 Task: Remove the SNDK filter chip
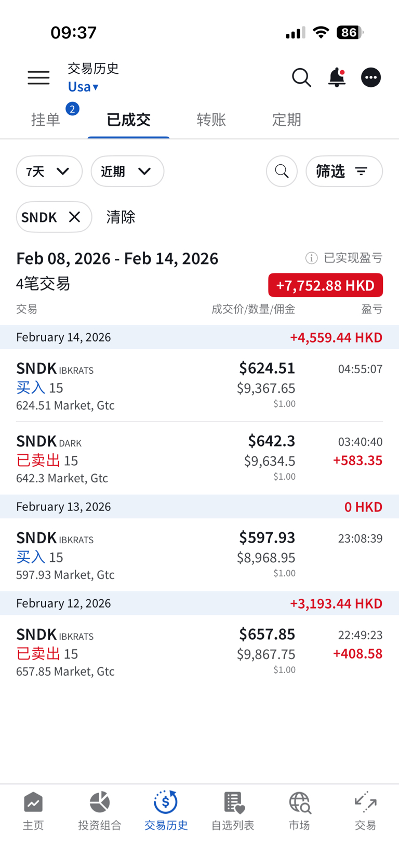pyautogui.click(x=75, y=217)
